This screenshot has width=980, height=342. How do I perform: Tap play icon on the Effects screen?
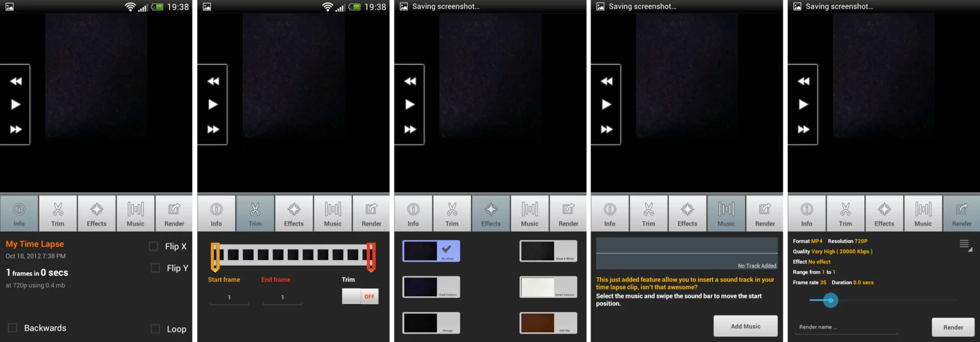click(410, 104)
